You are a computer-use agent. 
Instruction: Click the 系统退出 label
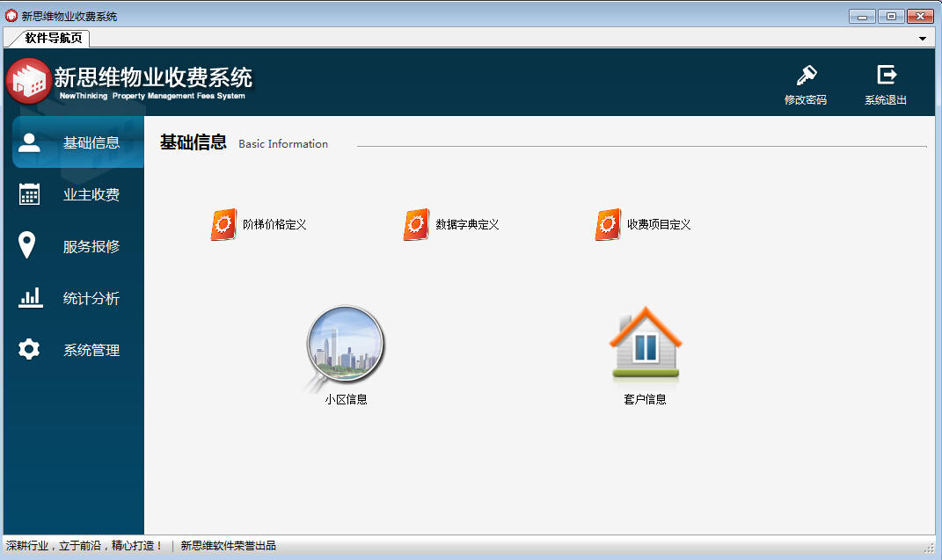pos(886,99)
